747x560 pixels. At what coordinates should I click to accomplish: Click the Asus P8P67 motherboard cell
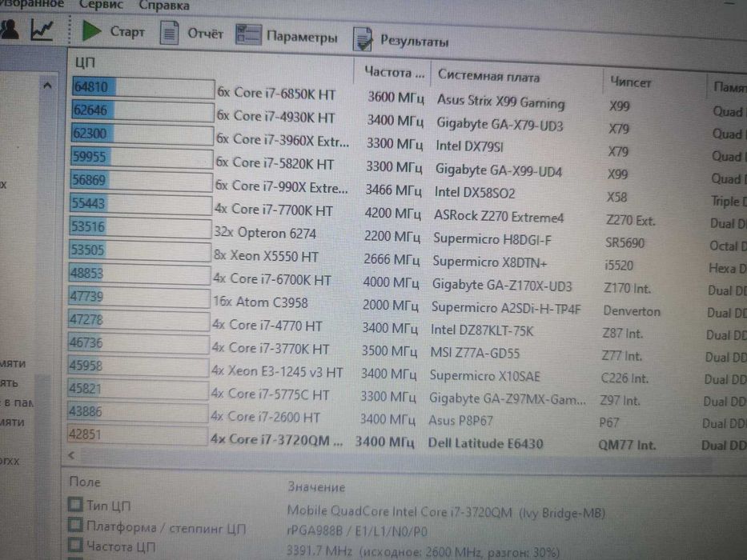click(460, 421)
